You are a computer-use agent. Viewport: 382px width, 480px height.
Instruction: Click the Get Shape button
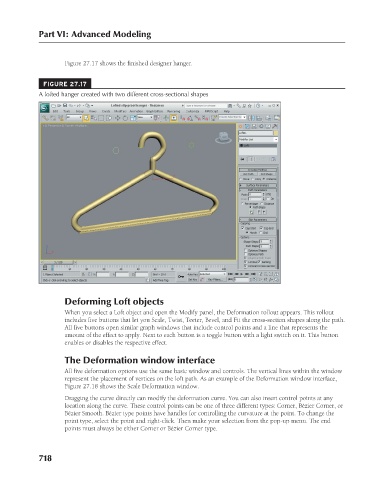[267, 174]
